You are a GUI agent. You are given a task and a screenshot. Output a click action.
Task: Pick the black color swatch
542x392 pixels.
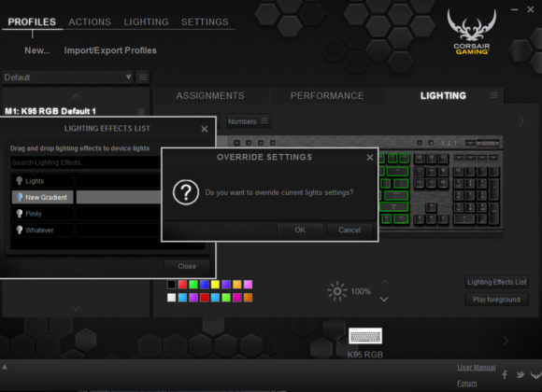171,285
